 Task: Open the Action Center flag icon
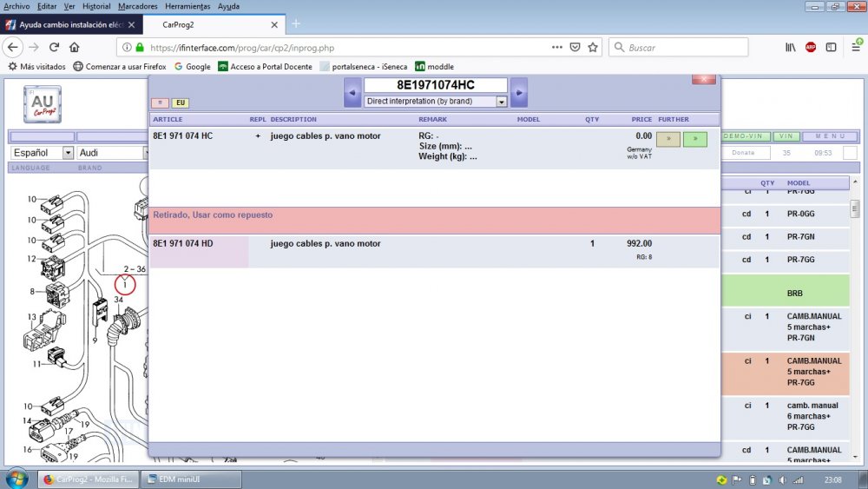737,480
